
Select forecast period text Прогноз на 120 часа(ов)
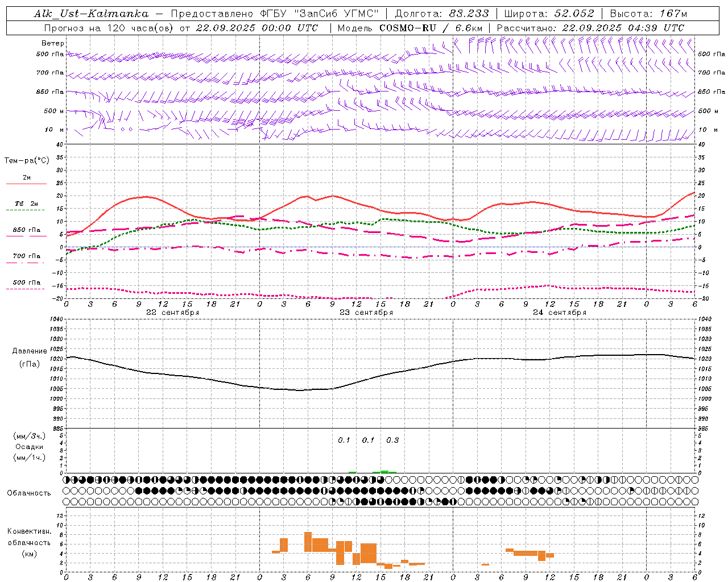110,28
